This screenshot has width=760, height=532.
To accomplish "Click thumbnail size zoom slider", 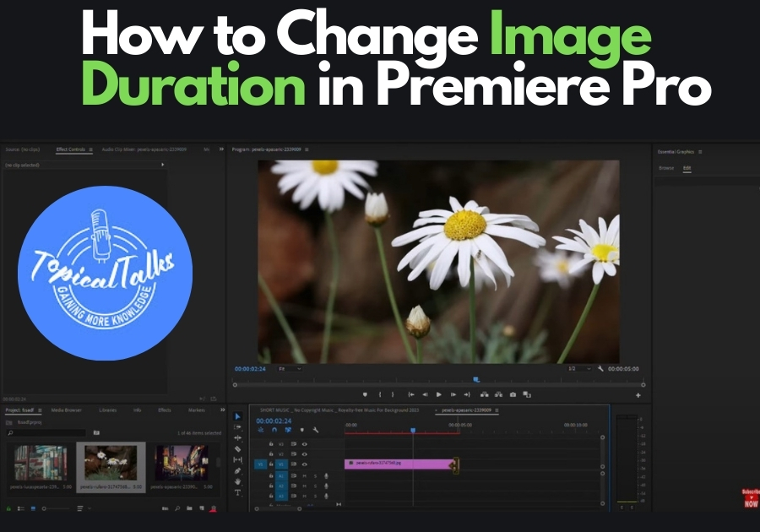I will click(x=56, y=508).
